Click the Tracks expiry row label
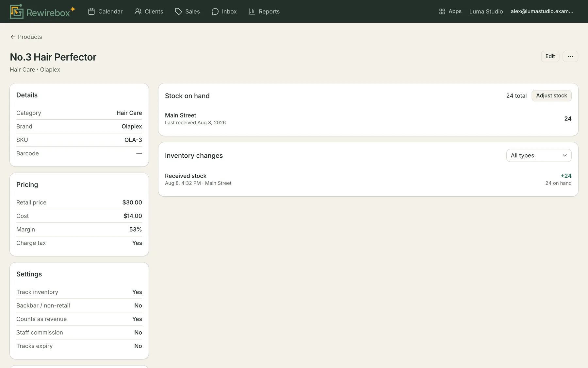The image size is (588, 368). pyautogui.click(x=34, y=346)
